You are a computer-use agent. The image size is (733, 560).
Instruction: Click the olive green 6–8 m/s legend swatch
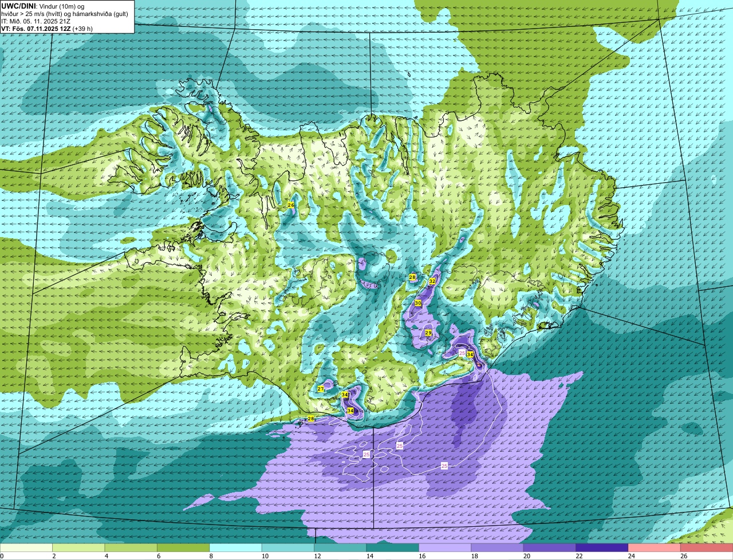183,548
